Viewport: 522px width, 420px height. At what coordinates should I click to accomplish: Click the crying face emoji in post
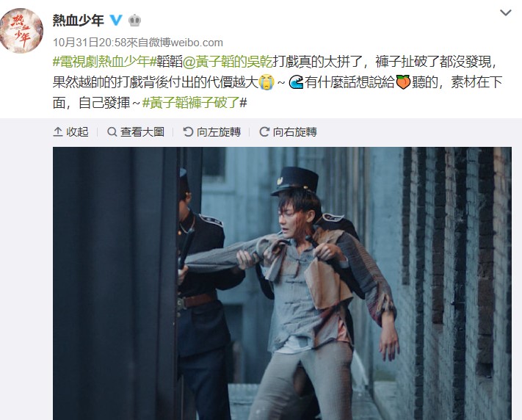pyautogui.click(x=267, y=82)
